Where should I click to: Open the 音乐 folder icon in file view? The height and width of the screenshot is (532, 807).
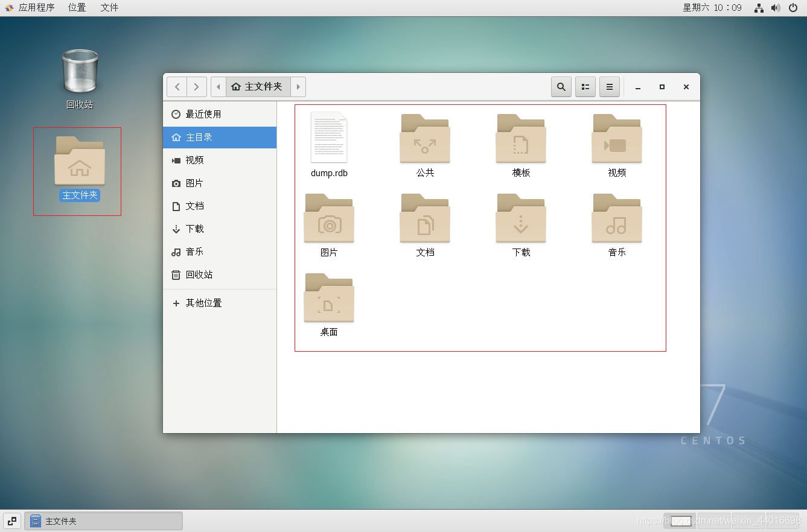[617, 218]
